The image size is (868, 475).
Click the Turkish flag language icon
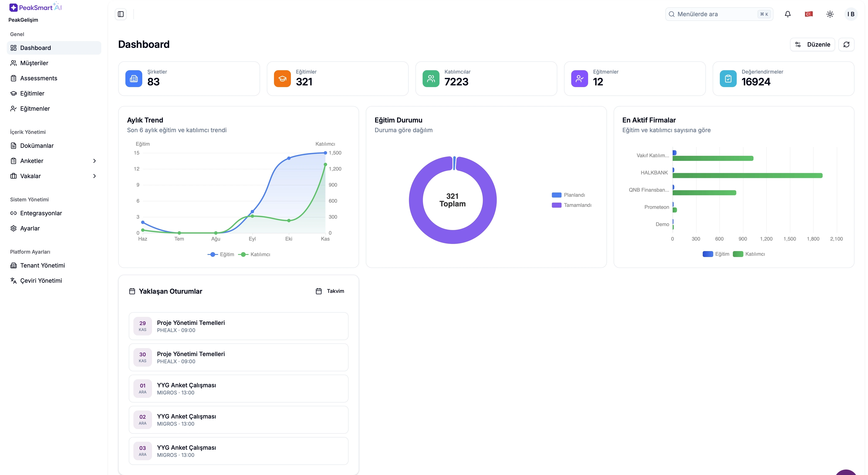click(x=809, y=14)
